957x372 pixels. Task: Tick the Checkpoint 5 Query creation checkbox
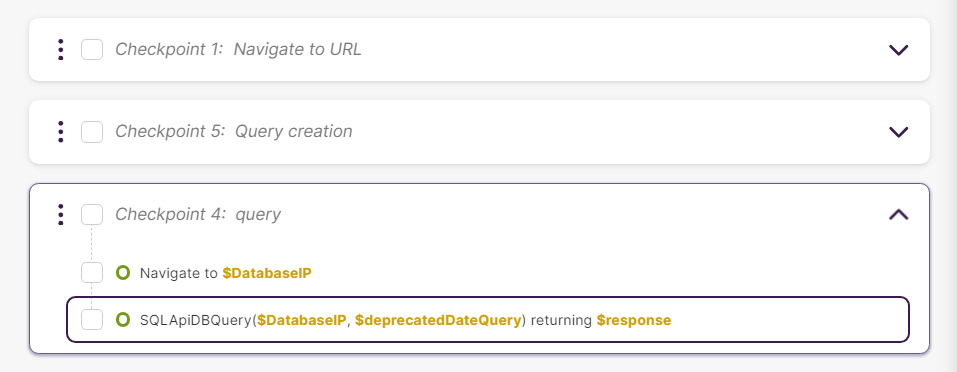(92, 132)
